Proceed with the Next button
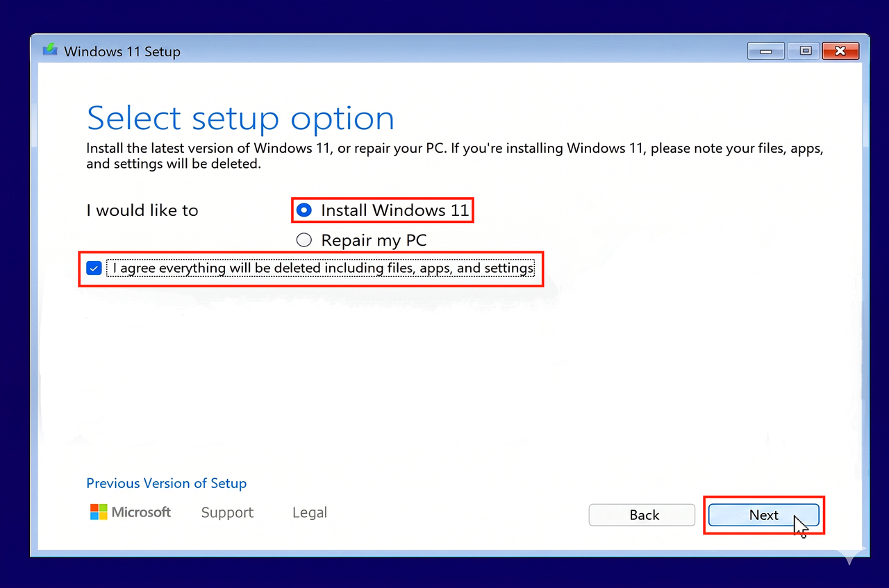Viewport: 889px width, 588px height. pos(764,515)
